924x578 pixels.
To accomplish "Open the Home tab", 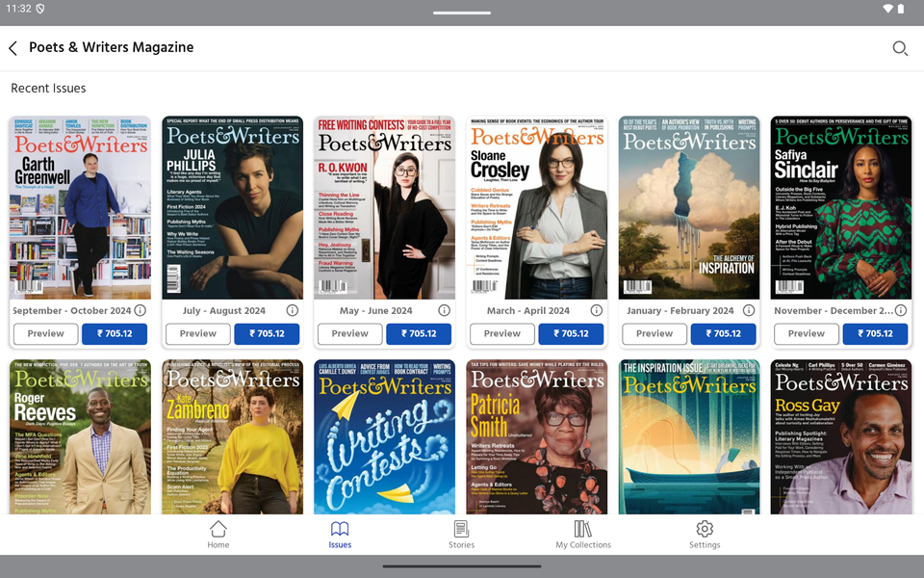I will 218,535.
